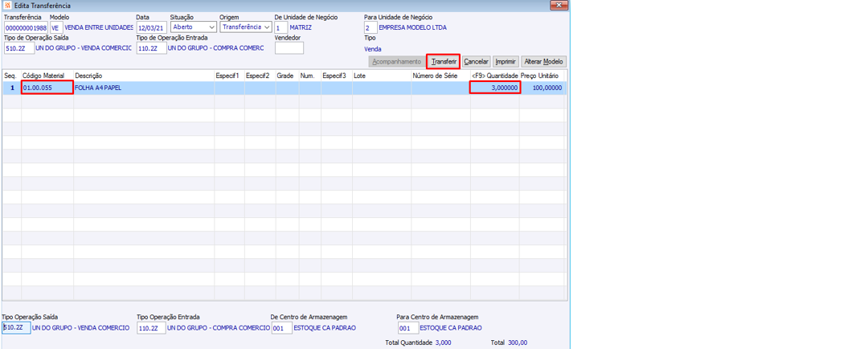Click the empty Vendedor field
Screen dimensions: 868x349
(x=289, y=48)
